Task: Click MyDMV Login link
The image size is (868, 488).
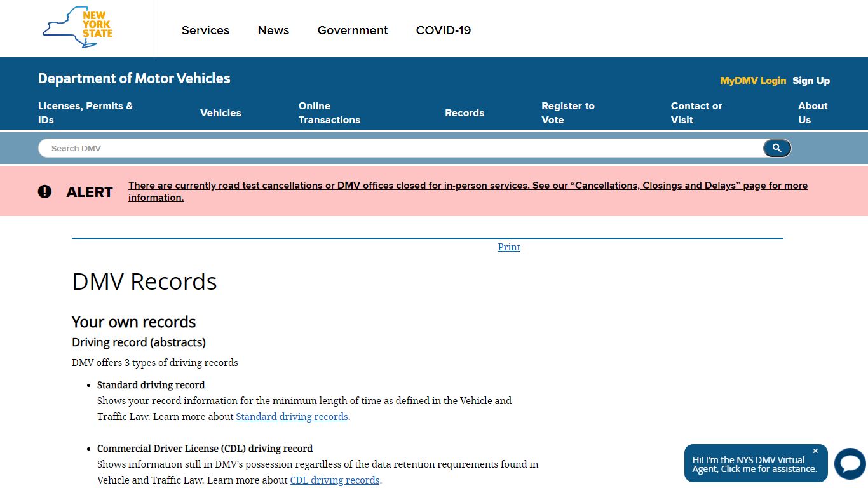Action: pyautogui.click(x=753, y=81)
